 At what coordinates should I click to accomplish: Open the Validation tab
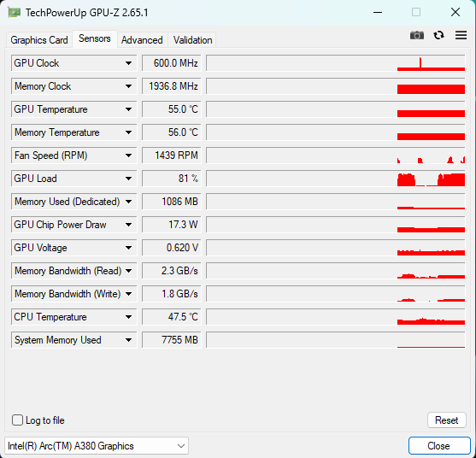click(192, 40)
